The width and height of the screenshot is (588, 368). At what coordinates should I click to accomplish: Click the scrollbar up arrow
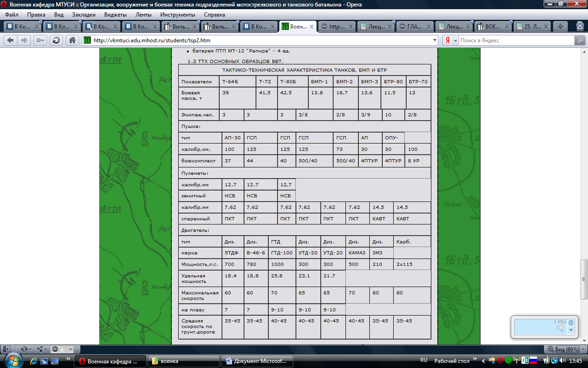(x=584, y=51)
